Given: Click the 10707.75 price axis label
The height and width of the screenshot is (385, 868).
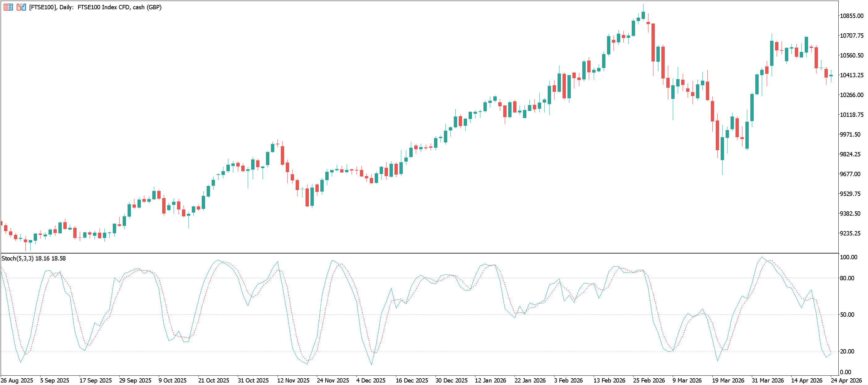Looking at the screenshot, I should click(852, 36).
